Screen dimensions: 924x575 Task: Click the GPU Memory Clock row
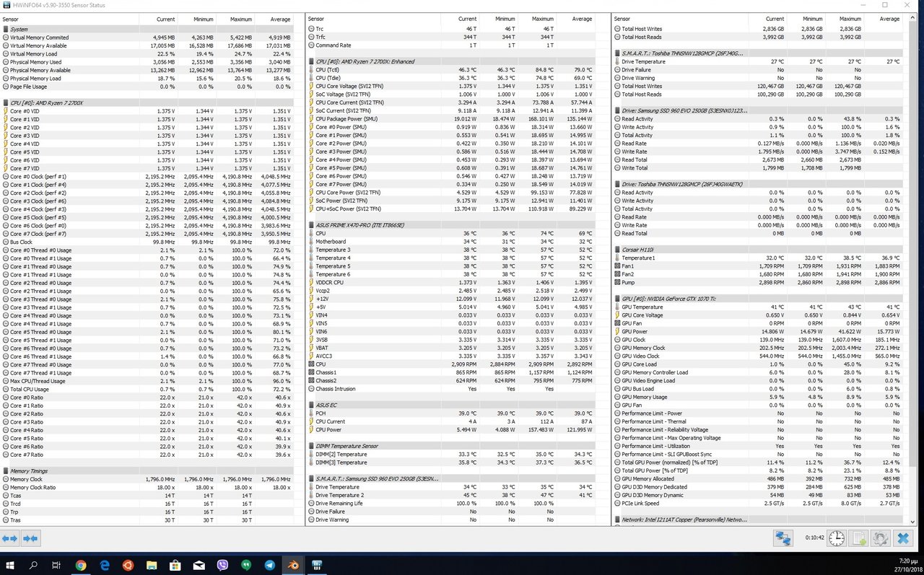click(757, 348)
